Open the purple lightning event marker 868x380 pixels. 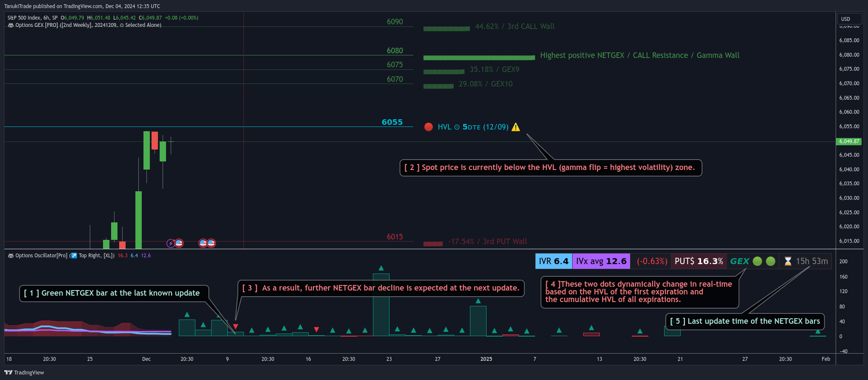(x=171, y=243)
